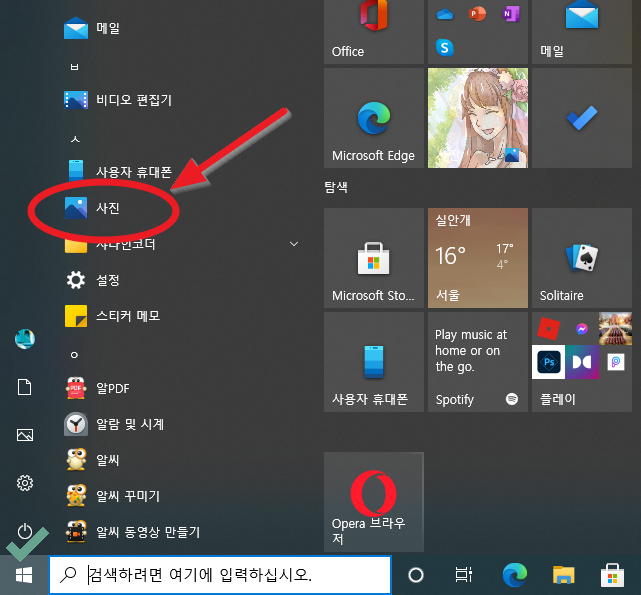Jump to the ㅇ letter group header
The image size is (641, 595).
pos(74,355)
